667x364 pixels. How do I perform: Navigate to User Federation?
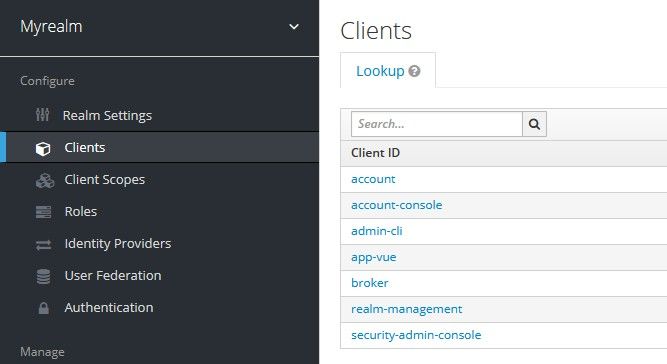(x=113, y=276)
